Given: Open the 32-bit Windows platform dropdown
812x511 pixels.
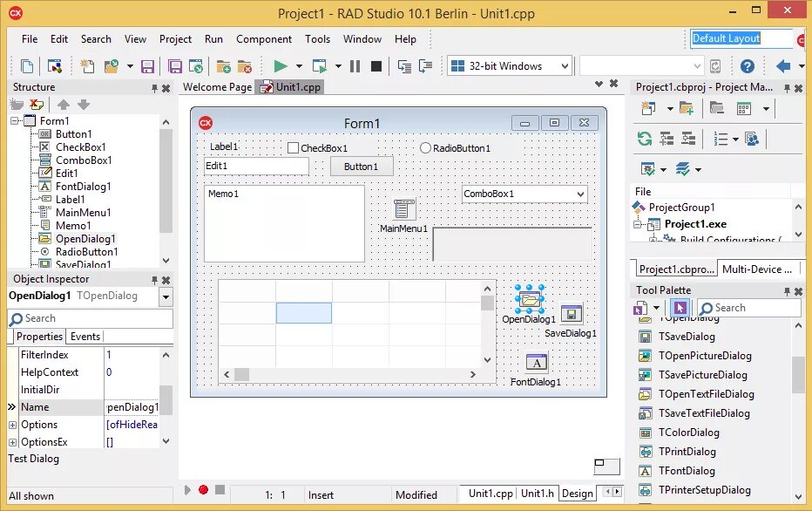Looking at the screenshot, I should (565, 66).
